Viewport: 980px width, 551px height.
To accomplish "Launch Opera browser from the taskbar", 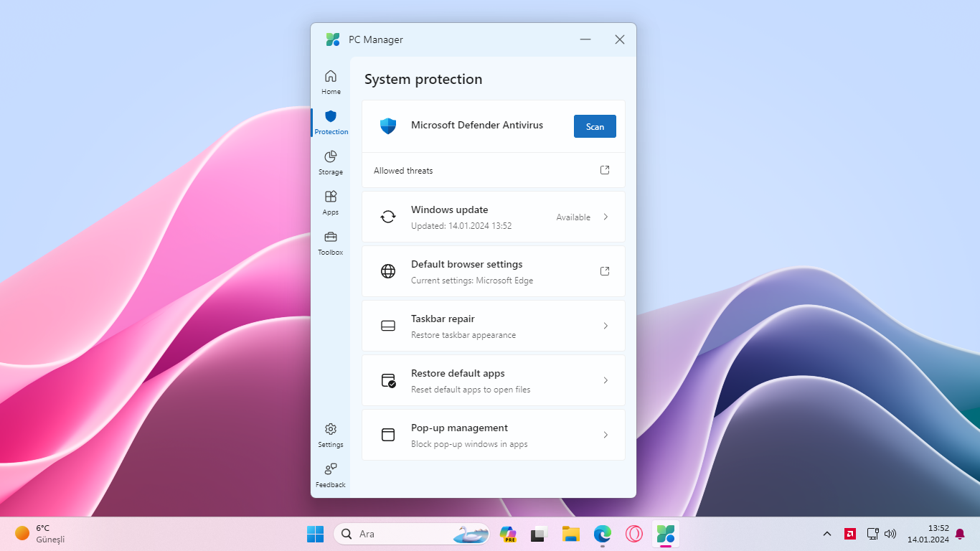I will point(633,534).
